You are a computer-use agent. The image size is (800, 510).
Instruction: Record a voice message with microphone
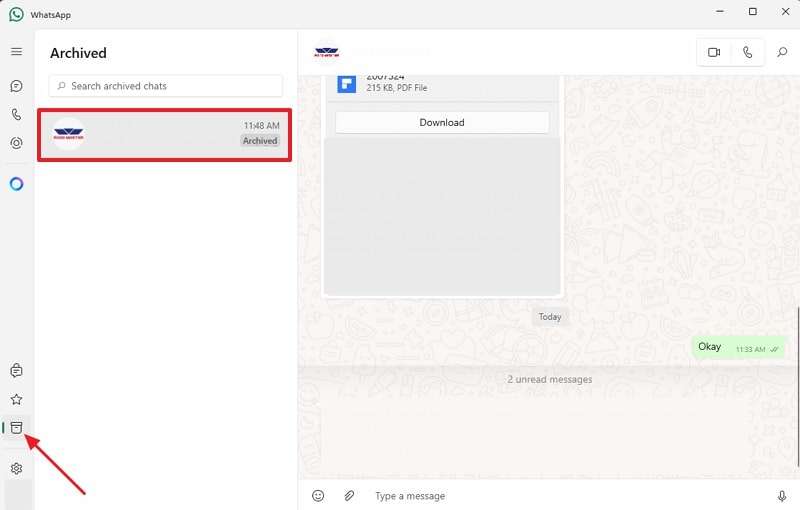point(782,495)
